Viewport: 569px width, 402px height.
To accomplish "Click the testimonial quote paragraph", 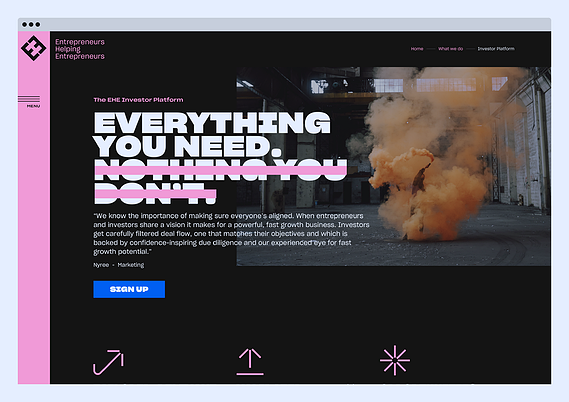I will [x=231, y=234].
